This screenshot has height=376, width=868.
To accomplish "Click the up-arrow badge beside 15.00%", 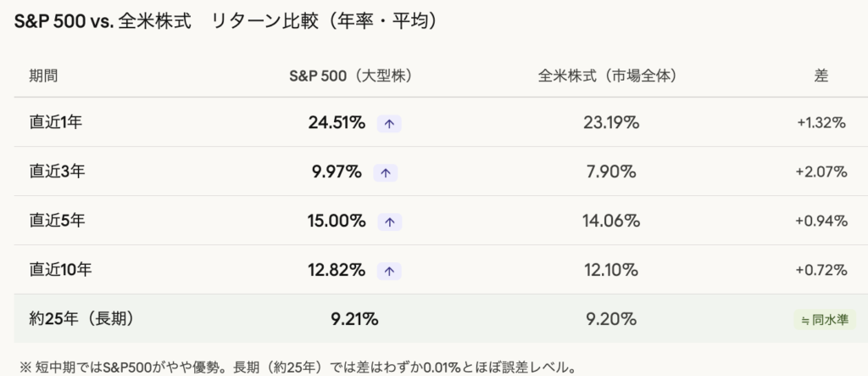I will pyautogui.click(x=389, y=222).
